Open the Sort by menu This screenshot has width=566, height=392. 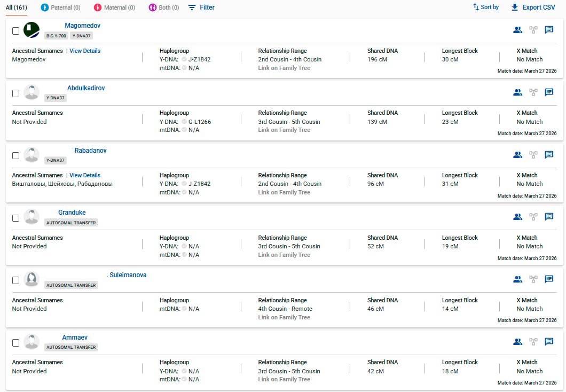(x=486, y=7)
